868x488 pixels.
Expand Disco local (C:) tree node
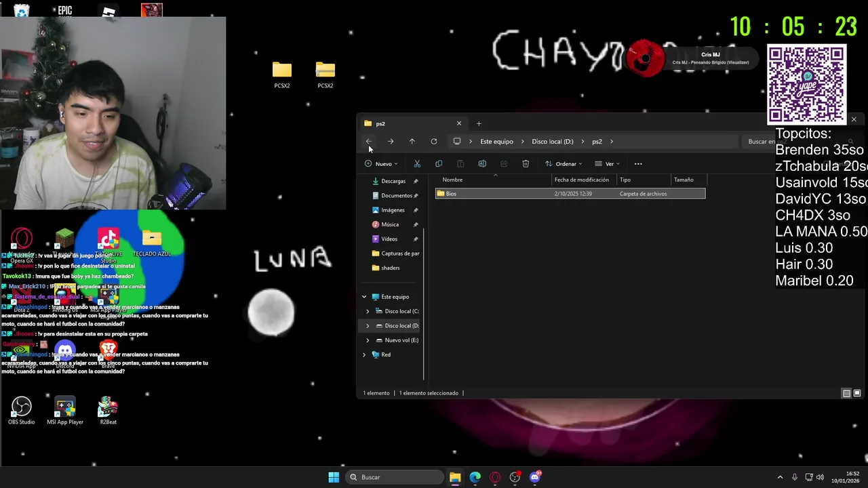click(368, 312)
